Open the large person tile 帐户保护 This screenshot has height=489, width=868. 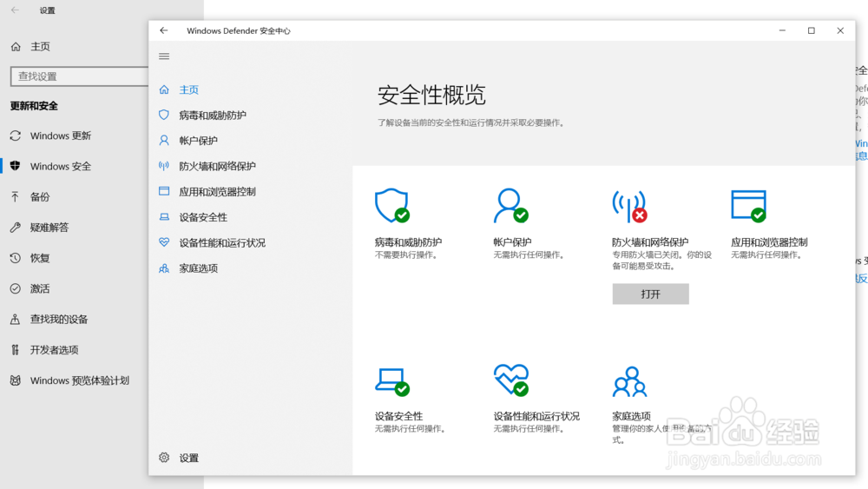pyautogui.click(x=510, y=206)
